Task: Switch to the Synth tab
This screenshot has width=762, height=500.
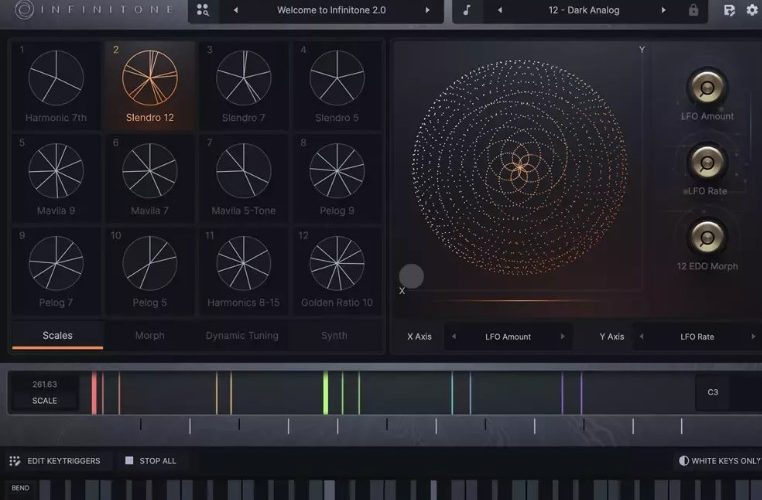Action: (x=334, y=335)
